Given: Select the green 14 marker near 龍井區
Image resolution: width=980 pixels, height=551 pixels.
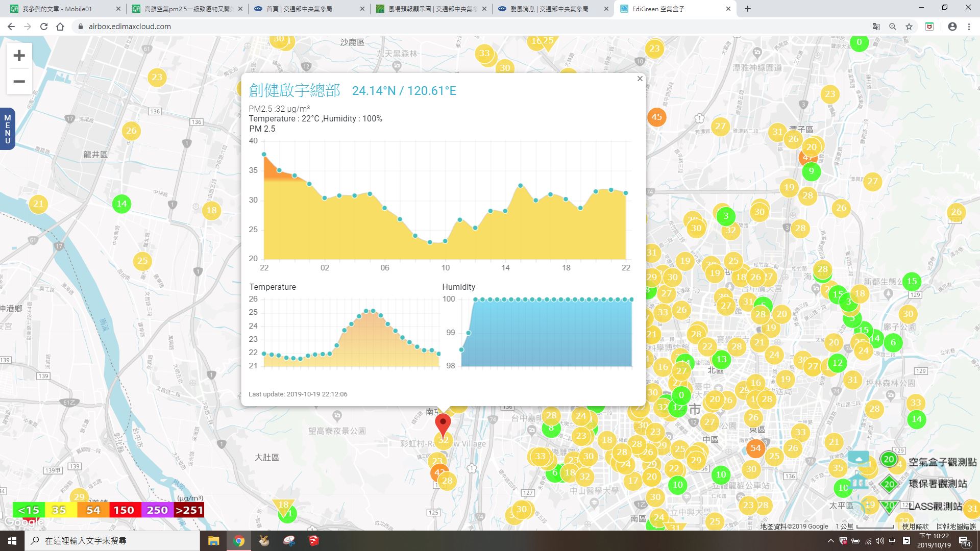Looking at the screenshot, I should point(121,204).
